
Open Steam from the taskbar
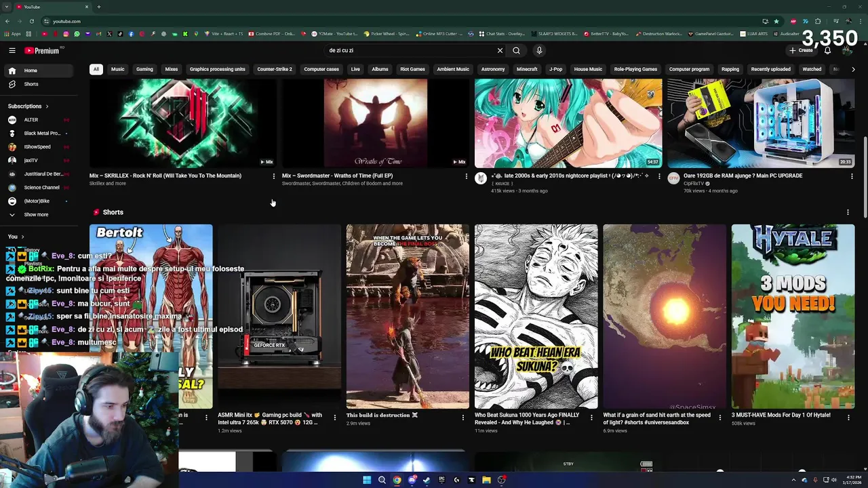point(427,480)
